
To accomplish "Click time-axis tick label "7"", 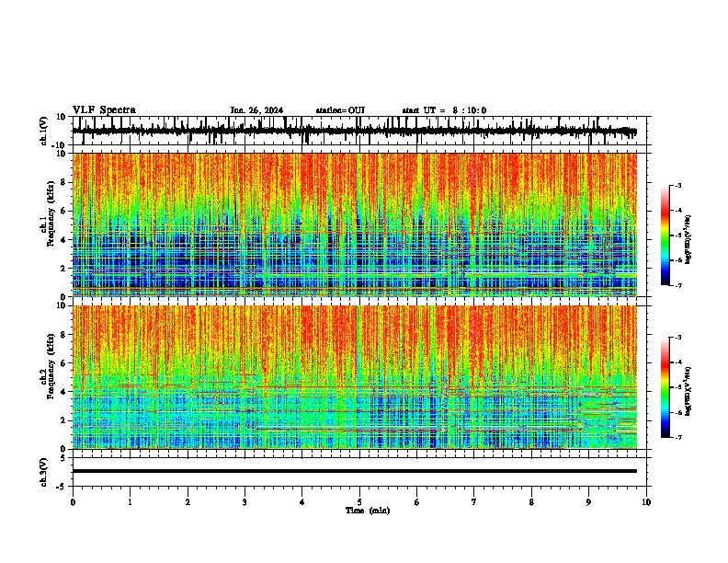I will 474,502.
